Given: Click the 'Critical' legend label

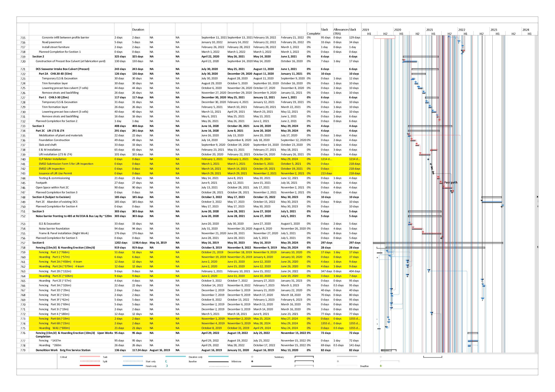Looking at the screenshot, I should (63, 357).
